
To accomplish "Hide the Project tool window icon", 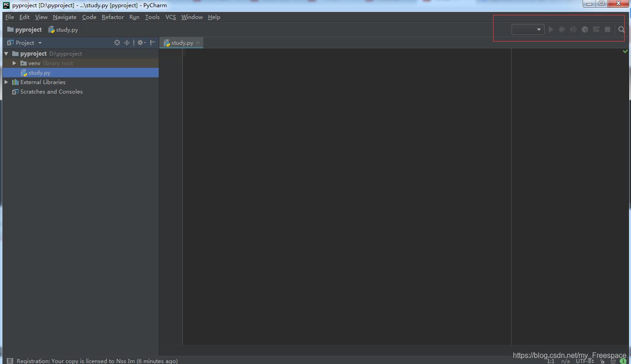I will click(153, 43).
